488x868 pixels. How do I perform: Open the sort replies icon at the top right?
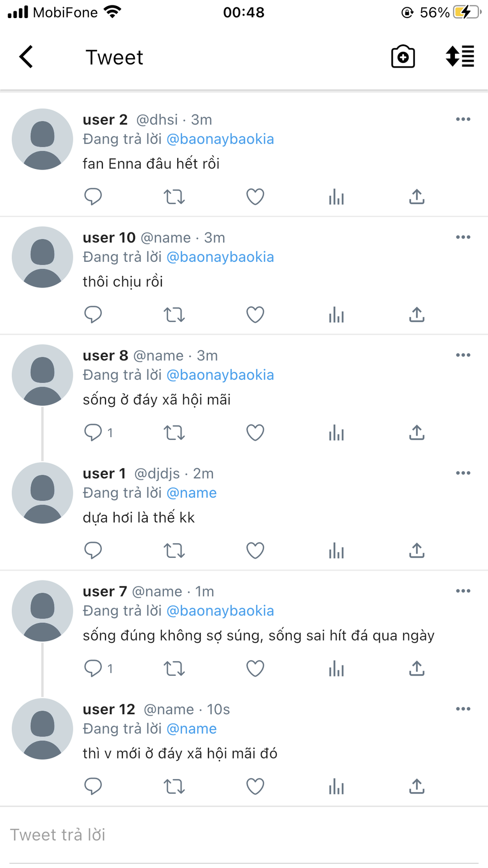click(x=460, y=57)
